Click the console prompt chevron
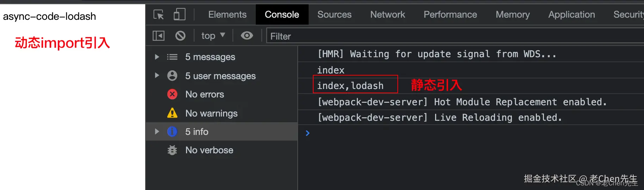 (308, 133)
